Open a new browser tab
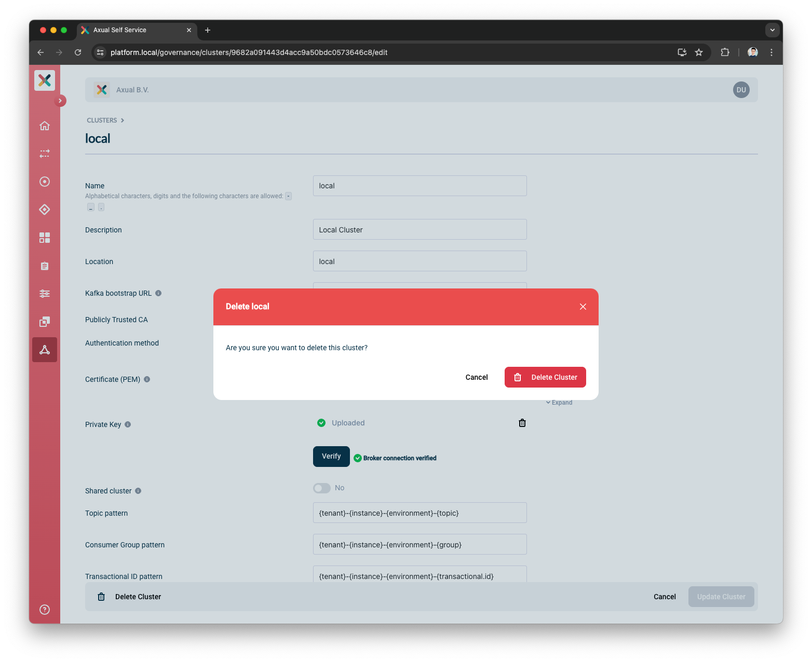 (x=208, y=30)
